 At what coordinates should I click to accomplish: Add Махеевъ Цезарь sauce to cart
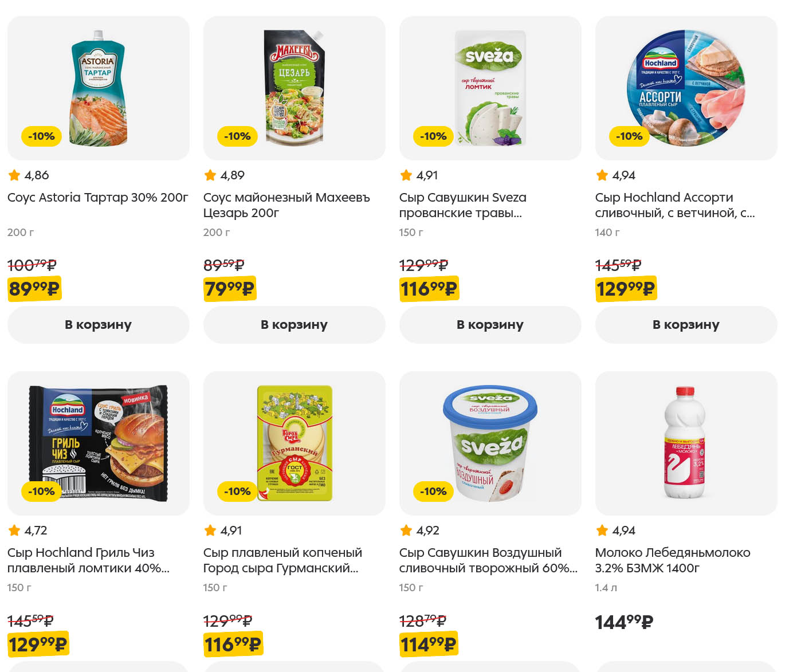(294, 325)
